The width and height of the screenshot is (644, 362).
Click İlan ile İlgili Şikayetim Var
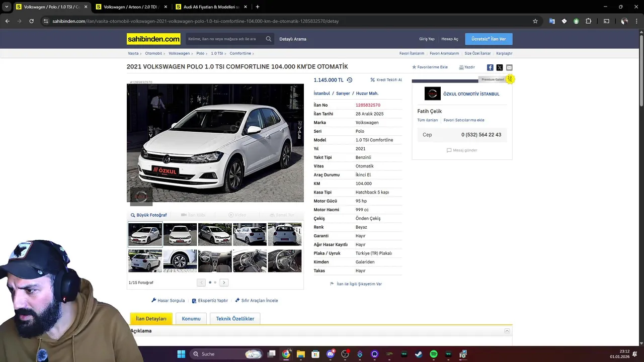click(356, 284)
